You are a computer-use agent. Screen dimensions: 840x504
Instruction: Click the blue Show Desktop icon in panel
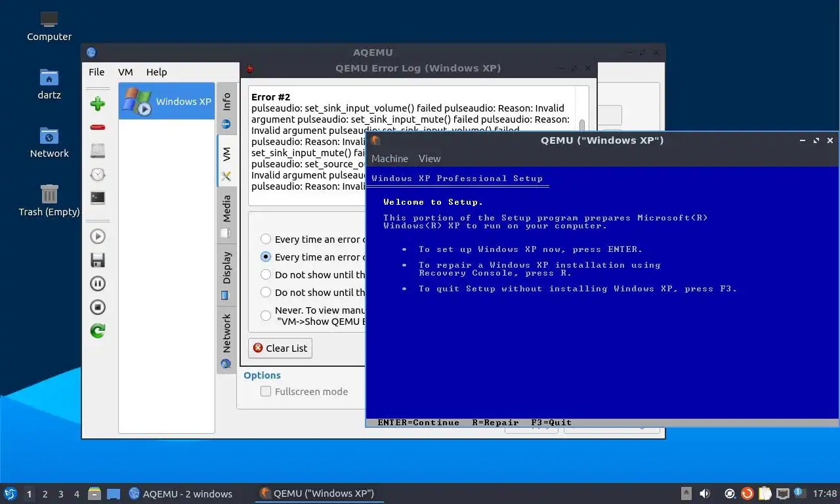[x=114, y=493]
